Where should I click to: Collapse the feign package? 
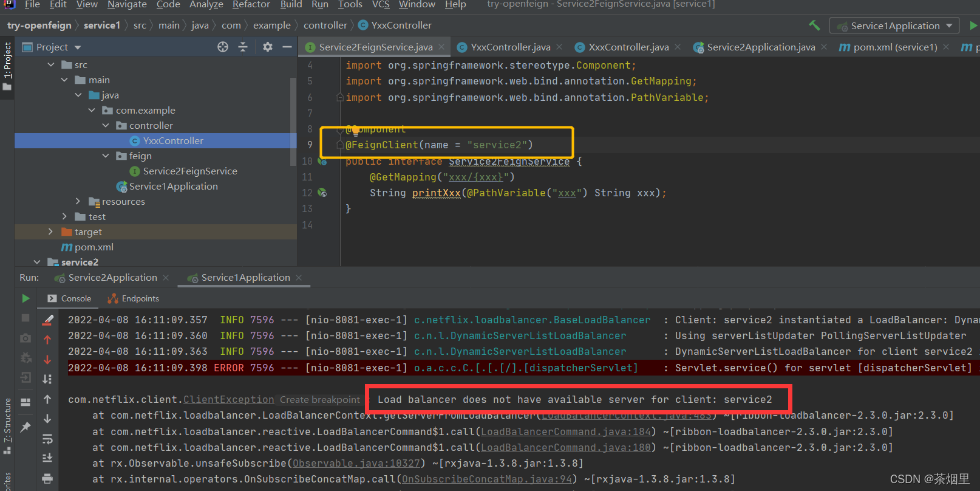click(x=106, y=156)
